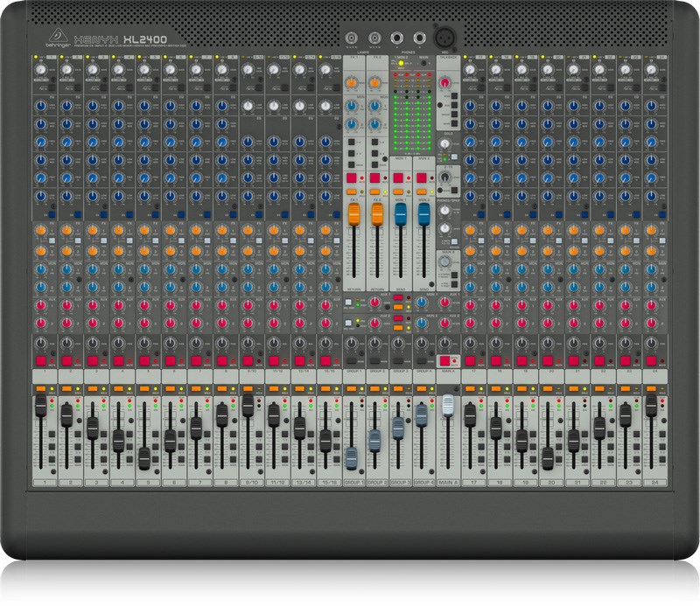Viewport: 700px width, 606px height.
Task: Mute the AUX 1 send master
Action: pyautogui.click(x=398, y=297)
